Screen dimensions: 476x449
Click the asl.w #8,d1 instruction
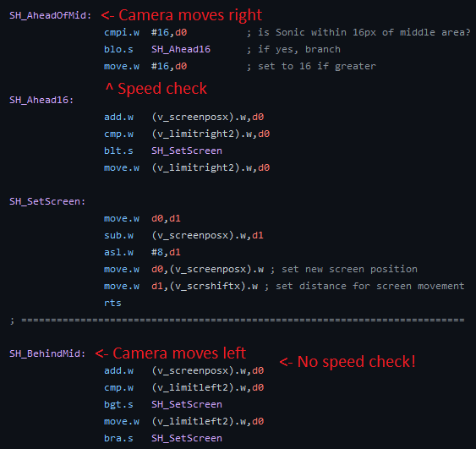142,252
